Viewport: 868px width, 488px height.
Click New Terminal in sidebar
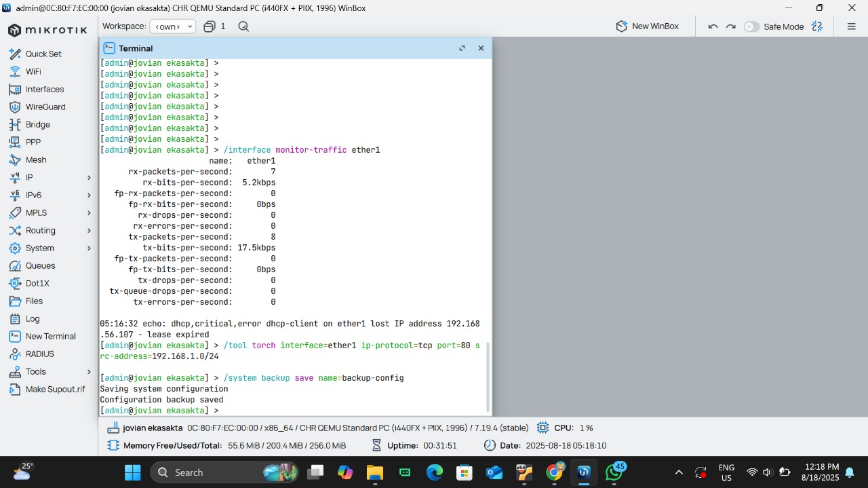[50, 336]
